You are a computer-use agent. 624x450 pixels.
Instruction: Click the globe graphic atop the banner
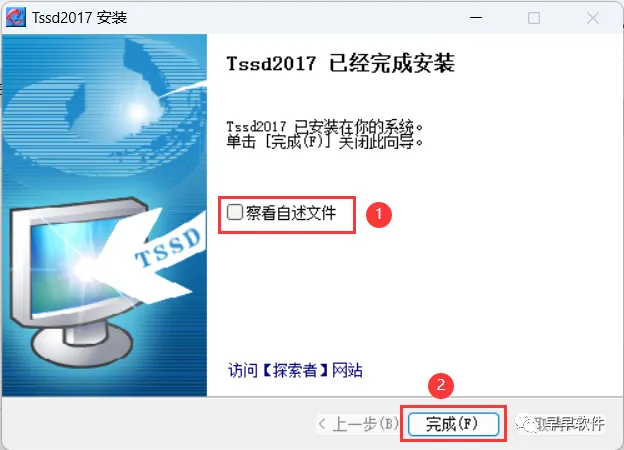[x=105, y=105]
